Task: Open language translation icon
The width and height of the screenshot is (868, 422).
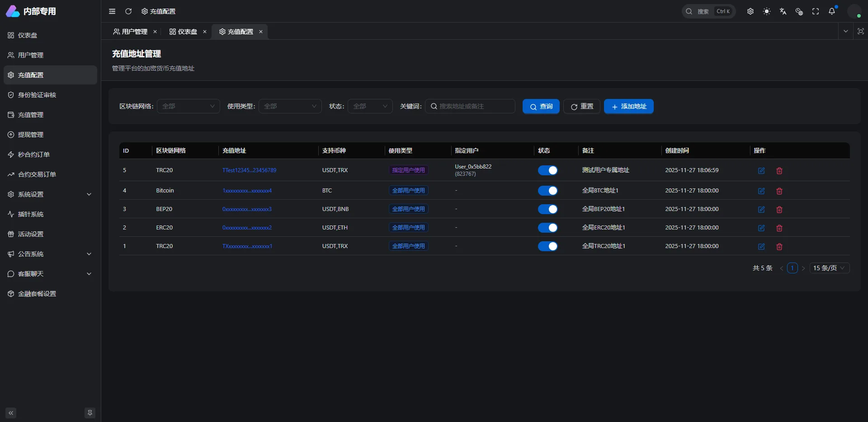Action: point(783,11)
